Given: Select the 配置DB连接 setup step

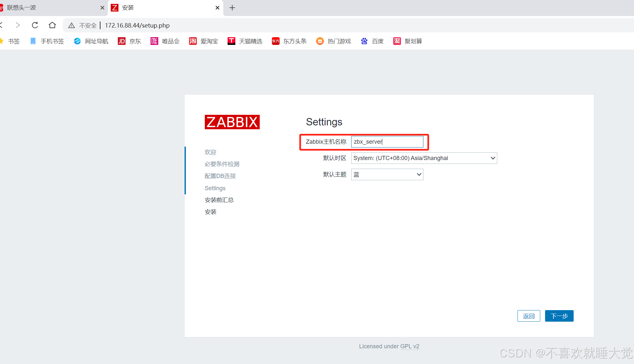Looking at the screenshot, I should (x=220, y=176).
